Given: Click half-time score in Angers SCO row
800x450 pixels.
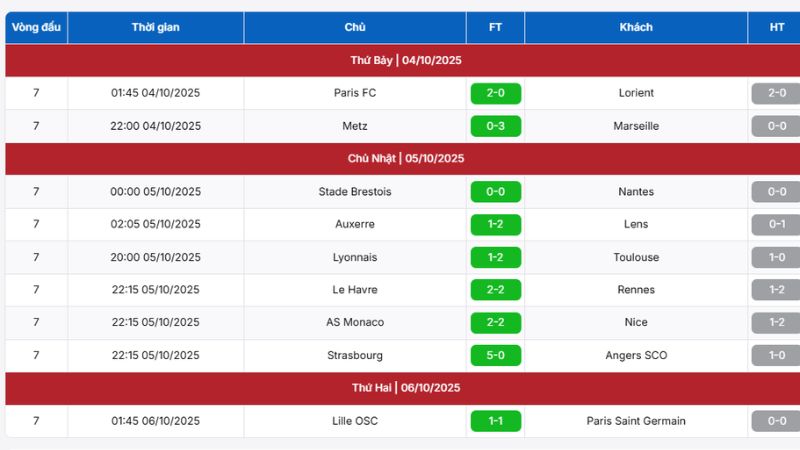Looking at the screenshot, I should click(776, 355).
